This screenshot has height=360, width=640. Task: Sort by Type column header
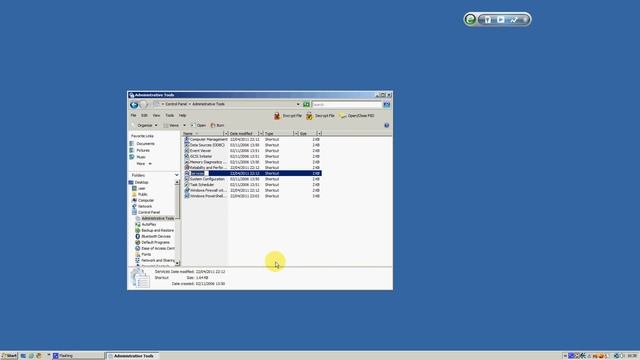(278, 134)
